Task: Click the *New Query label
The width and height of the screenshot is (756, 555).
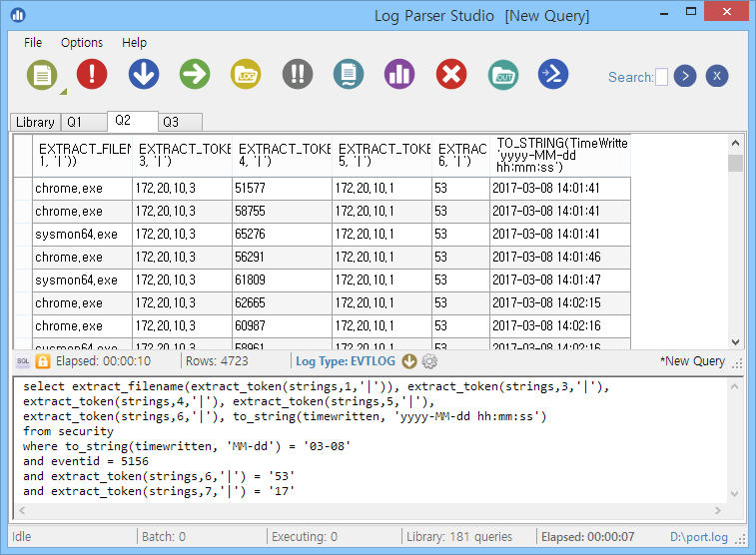Action: point(692,361)
